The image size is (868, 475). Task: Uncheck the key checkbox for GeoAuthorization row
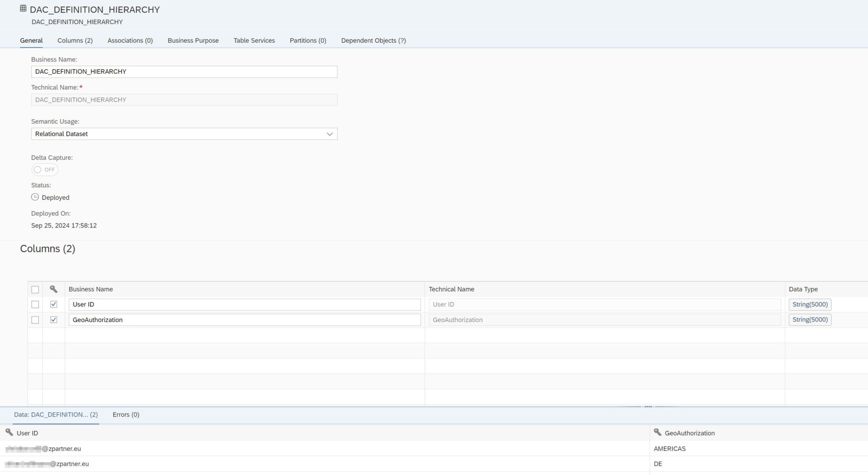(53, 319)
